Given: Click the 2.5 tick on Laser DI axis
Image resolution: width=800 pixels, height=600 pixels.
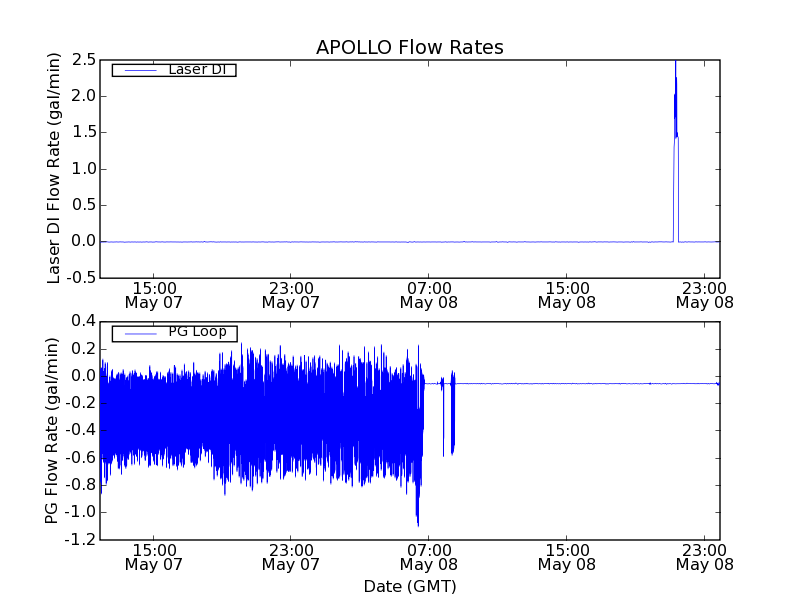Looking at the screenshot, I should coord(84,60).
